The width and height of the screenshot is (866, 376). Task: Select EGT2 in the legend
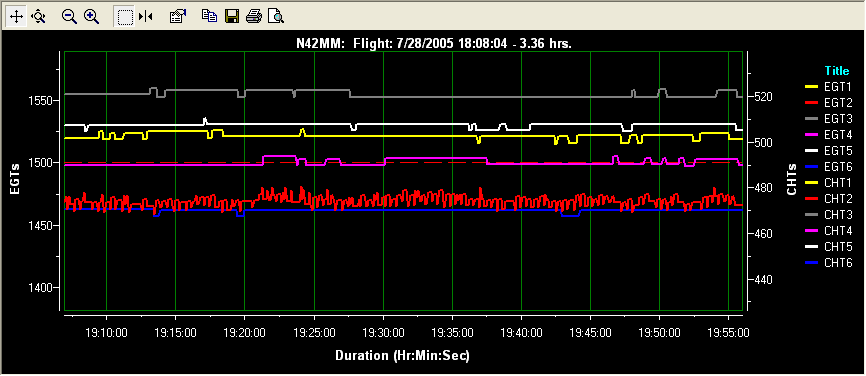[x=838, y=103]
